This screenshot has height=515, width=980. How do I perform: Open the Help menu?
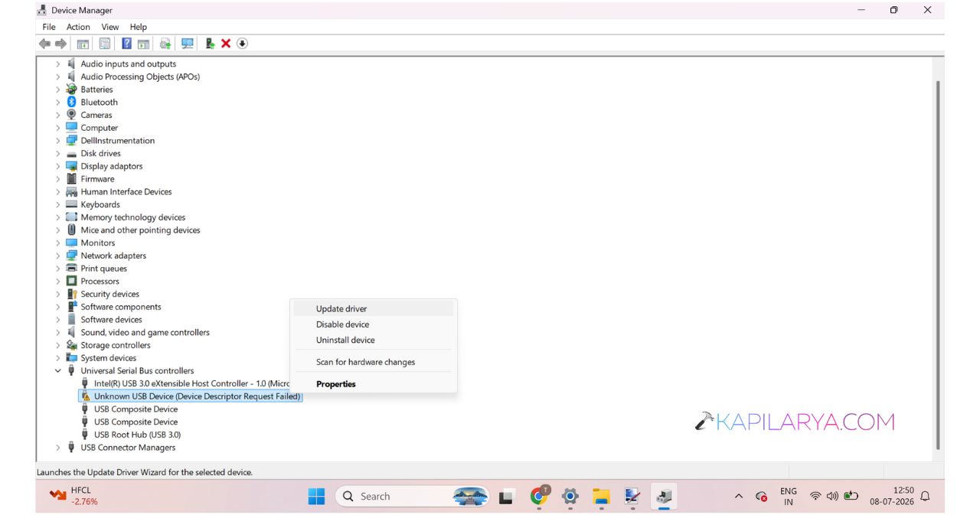(x=138, y=27)
